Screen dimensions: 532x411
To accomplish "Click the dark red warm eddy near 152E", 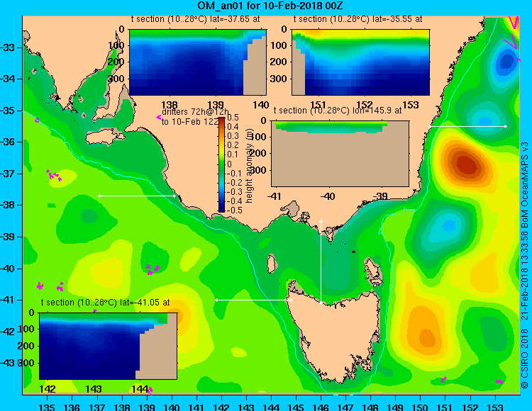I will pos(469,164).
